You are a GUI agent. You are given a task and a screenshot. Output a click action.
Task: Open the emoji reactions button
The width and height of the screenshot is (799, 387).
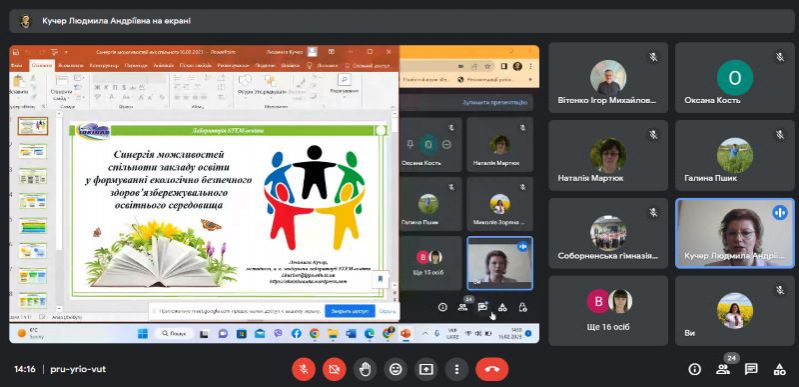click(395, 369)
